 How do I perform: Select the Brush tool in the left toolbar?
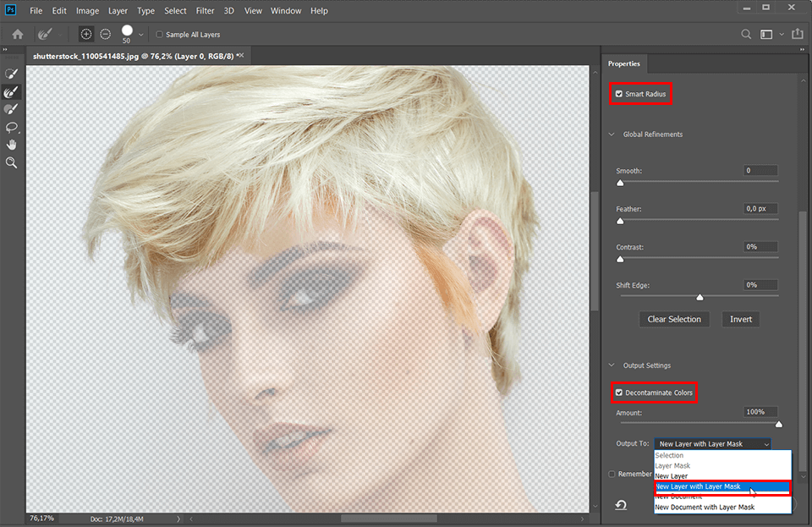point(11,108)
